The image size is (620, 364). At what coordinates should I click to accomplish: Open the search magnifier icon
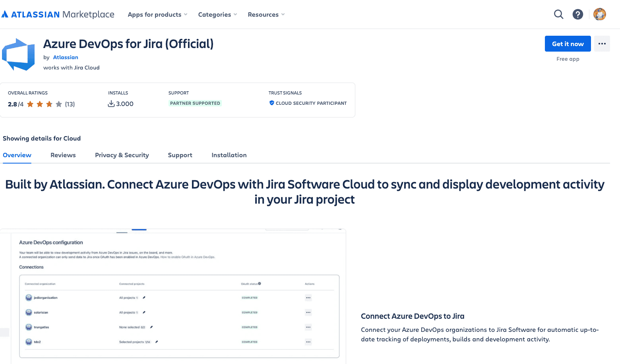pyautogui.click(x=559, y=14)
